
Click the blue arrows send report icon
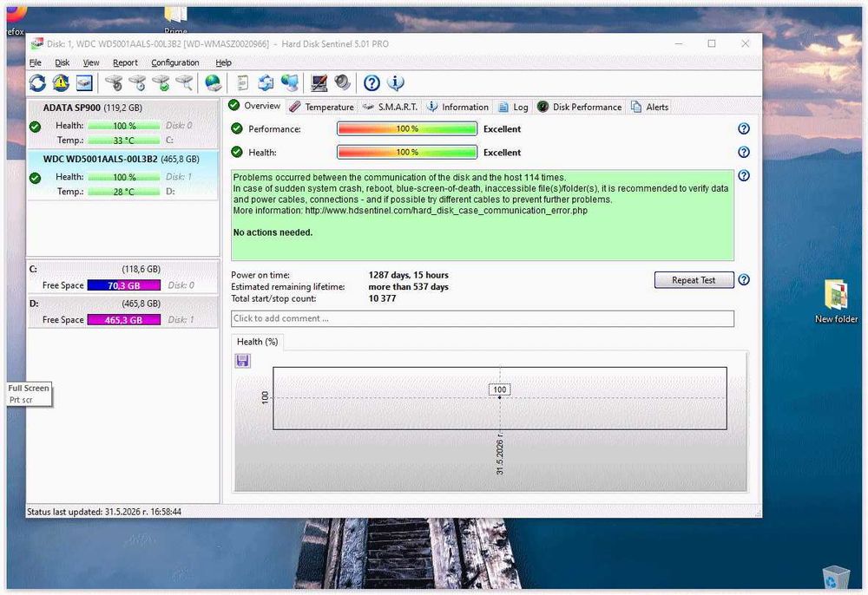(266, 83)
